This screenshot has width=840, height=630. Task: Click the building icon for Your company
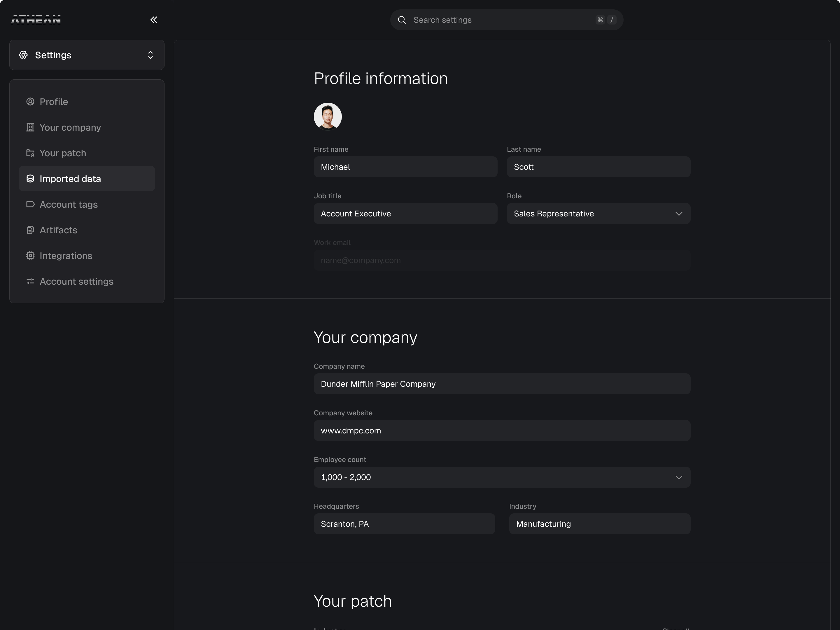click(x=30, y=127)
